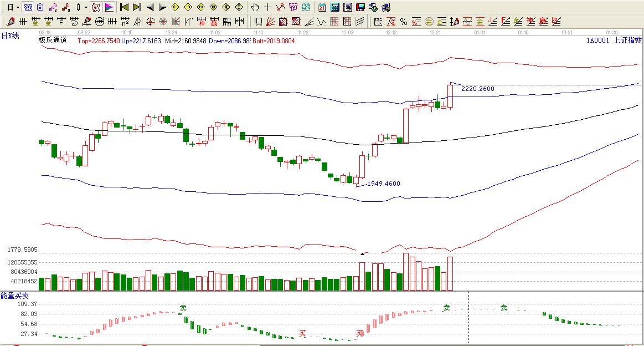The width and height of the screenshot is (644, 346).
Task: Jump to the last bar of the chart
Action: click(137, 7)
